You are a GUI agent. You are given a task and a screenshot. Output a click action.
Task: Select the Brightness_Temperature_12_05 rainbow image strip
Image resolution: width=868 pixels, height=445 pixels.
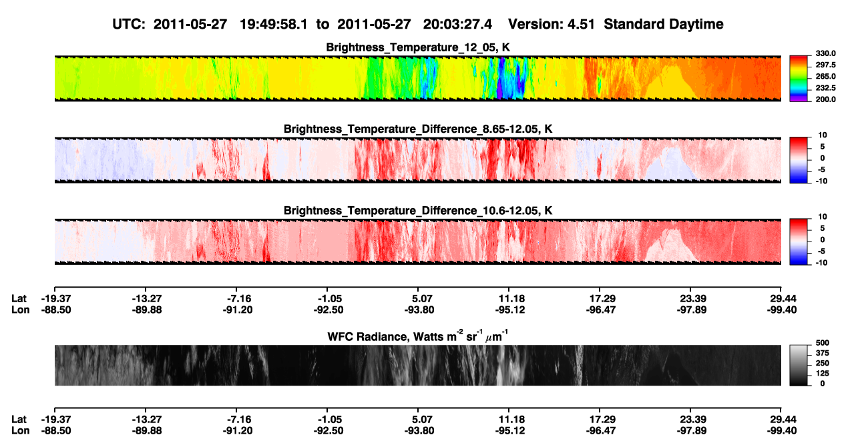(417, 78)
